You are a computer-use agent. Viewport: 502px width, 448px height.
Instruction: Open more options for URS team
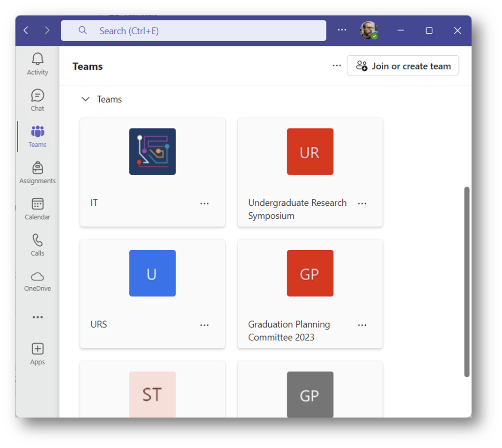[x=205, y=325]
